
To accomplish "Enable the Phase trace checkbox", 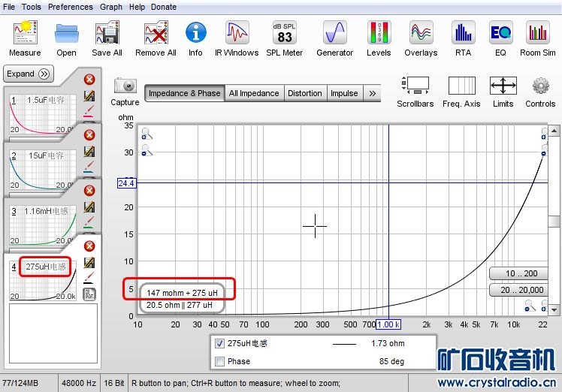I will [x=219, y=361].
